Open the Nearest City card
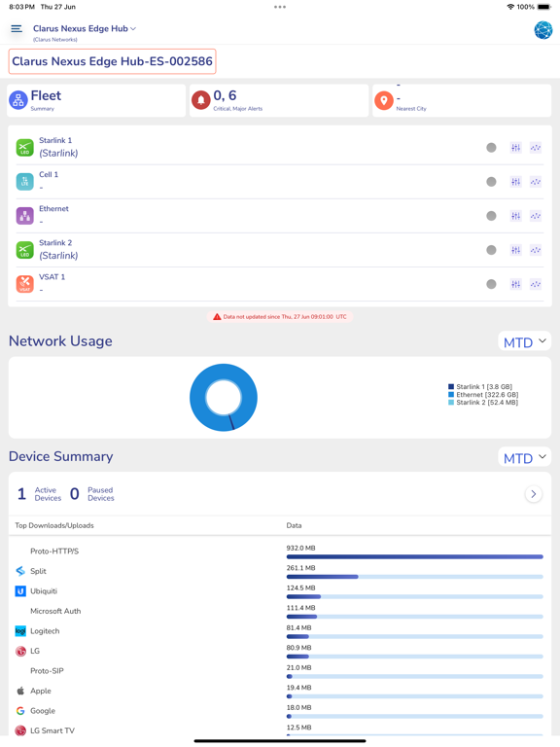Screen dimensions: 560x747 (462, 100)
